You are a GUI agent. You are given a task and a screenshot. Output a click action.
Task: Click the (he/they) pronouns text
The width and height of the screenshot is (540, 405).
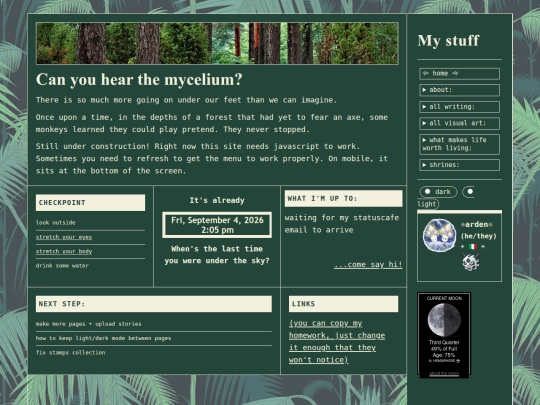click(479, 236)
